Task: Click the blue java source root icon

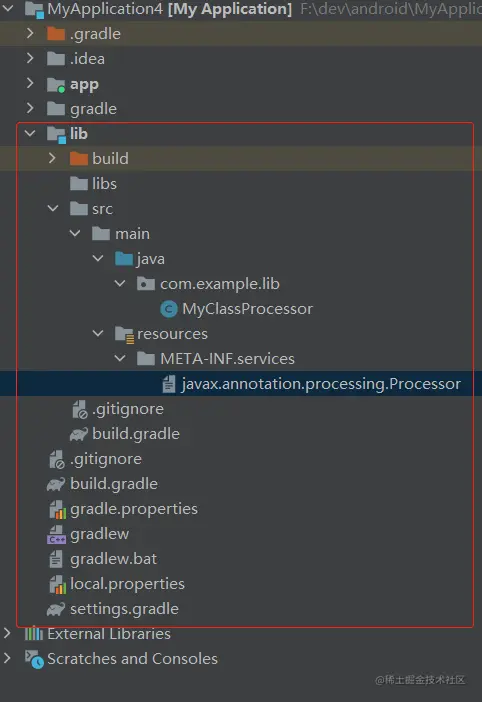Action: click(x=124, y=259)
